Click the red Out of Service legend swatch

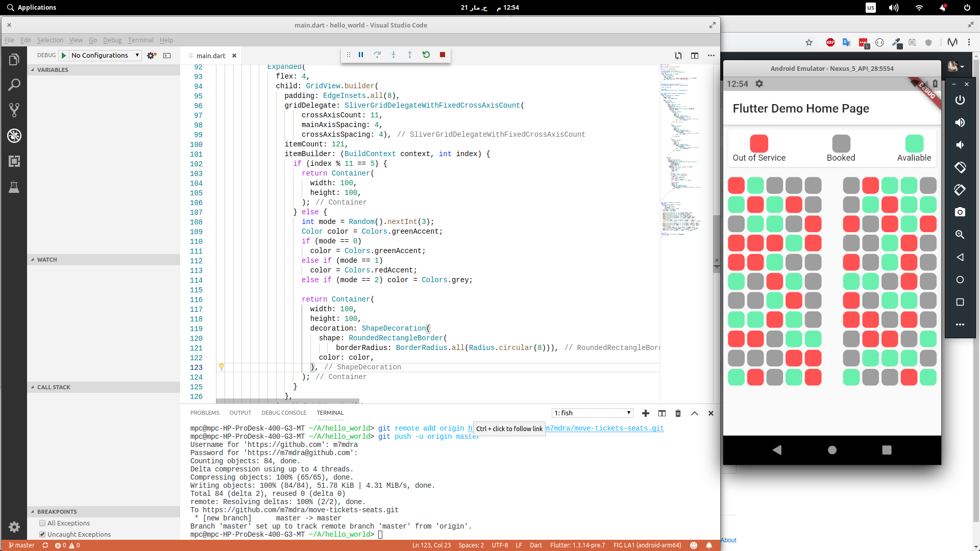[x=758, y=143]
